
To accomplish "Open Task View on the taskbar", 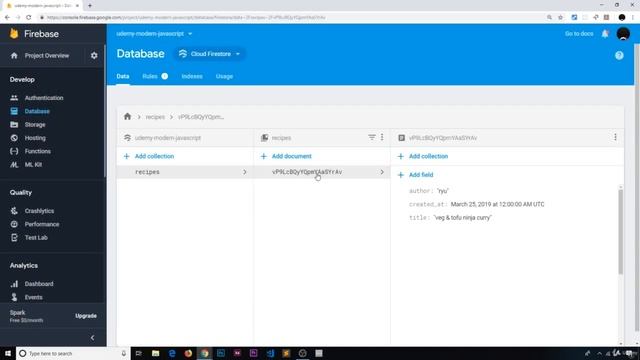I will (x=139, y=353).
